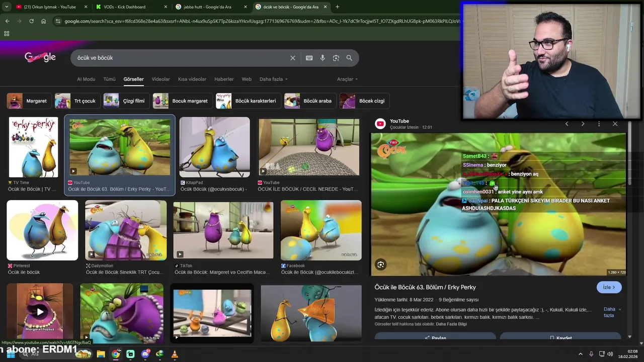Open the apps grid in bookmarks bar

click(7, 34)
